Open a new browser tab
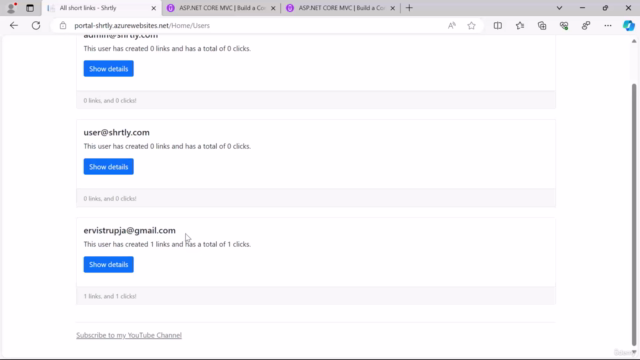This screenshot has height=360, width=640. click(x=409, y=8)
